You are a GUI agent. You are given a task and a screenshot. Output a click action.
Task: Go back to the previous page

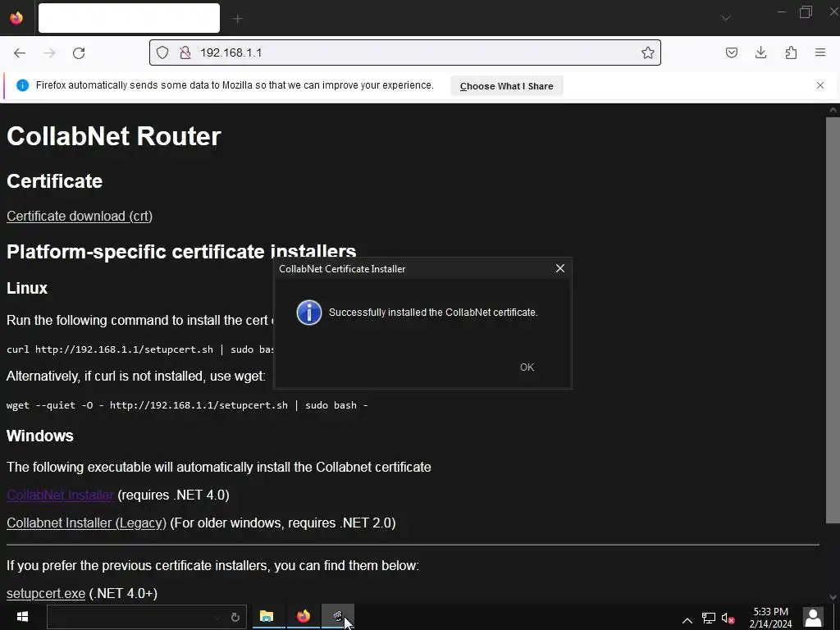point(20,52)
